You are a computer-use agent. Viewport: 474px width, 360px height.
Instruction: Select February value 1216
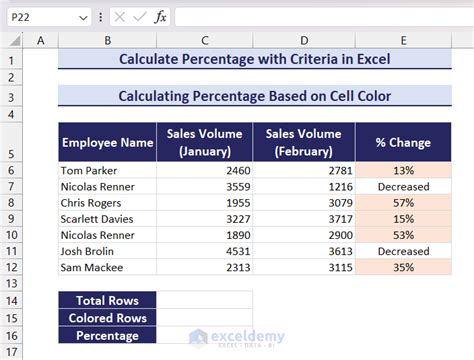pos(304,187)
